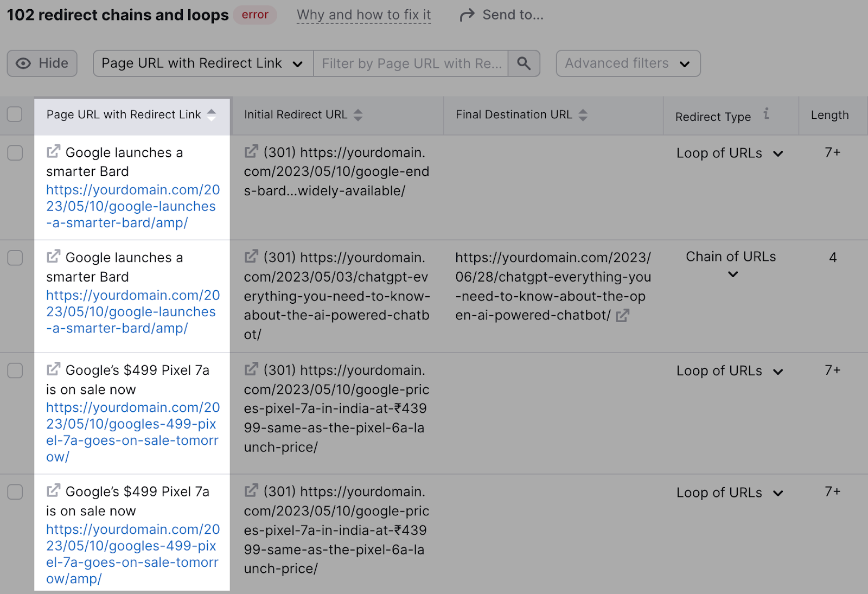This screenshot has width=868, height=594.
Task: Open Page URL with Redirect Link dropdown
Action: pos(203,63)
